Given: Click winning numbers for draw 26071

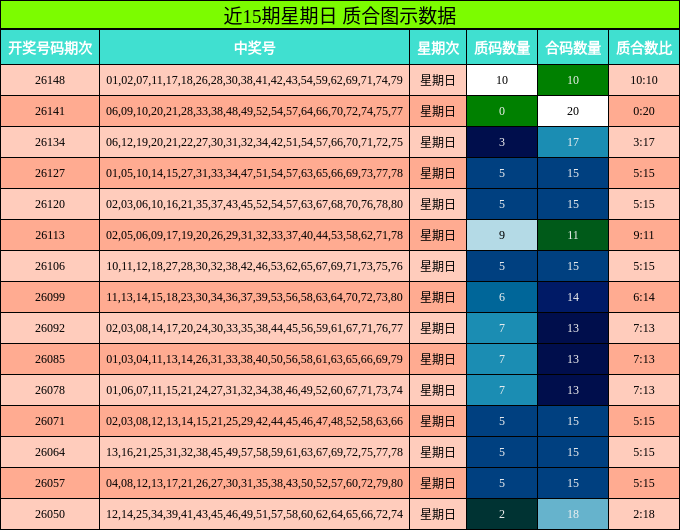Looking at the screenshot, I should 255,421.
